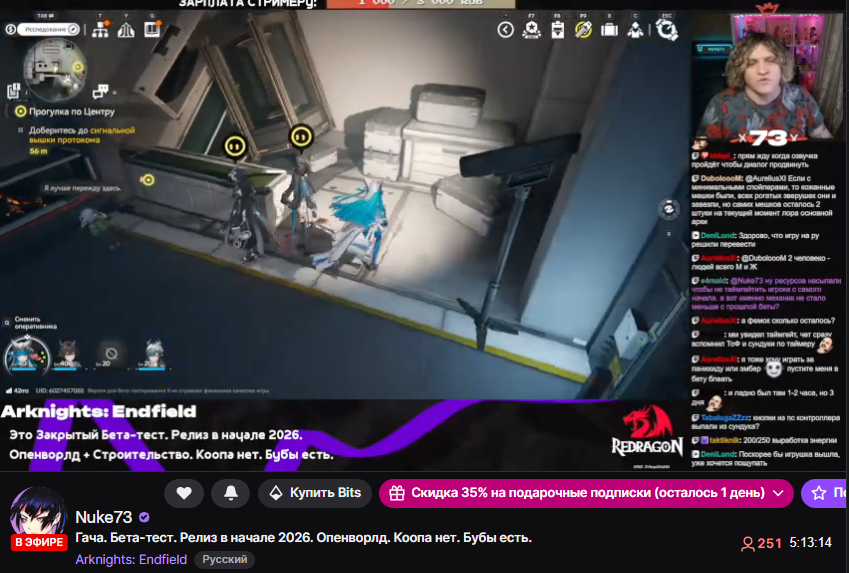Click the DenilLund username on the игру на ру message
849x573 pixels.
[x=717, y=236]
